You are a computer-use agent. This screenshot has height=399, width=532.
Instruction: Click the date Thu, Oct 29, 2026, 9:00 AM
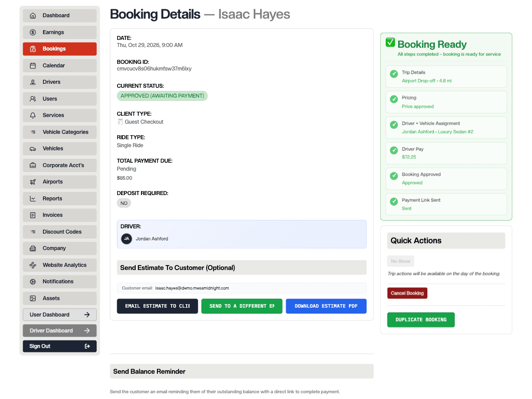click(x=150, y=45)
